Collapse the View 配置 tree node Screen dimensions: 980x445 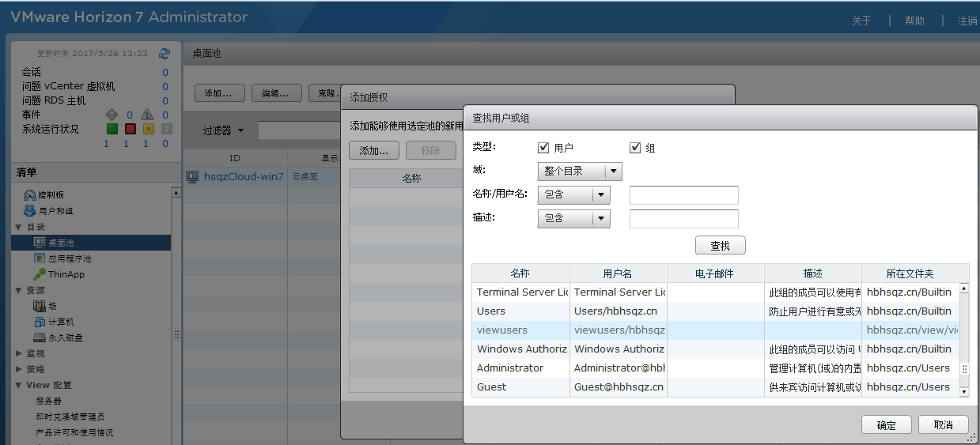click(19, 385)
